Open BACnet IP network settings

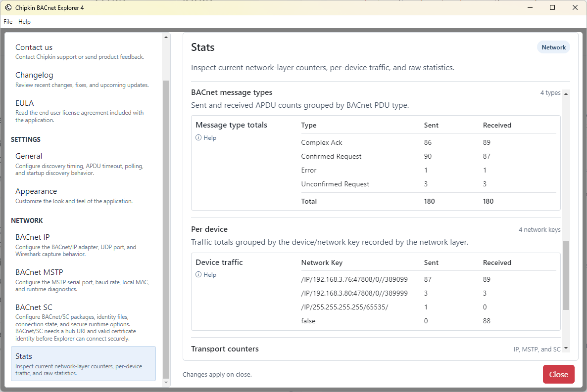tap(83, 245)
